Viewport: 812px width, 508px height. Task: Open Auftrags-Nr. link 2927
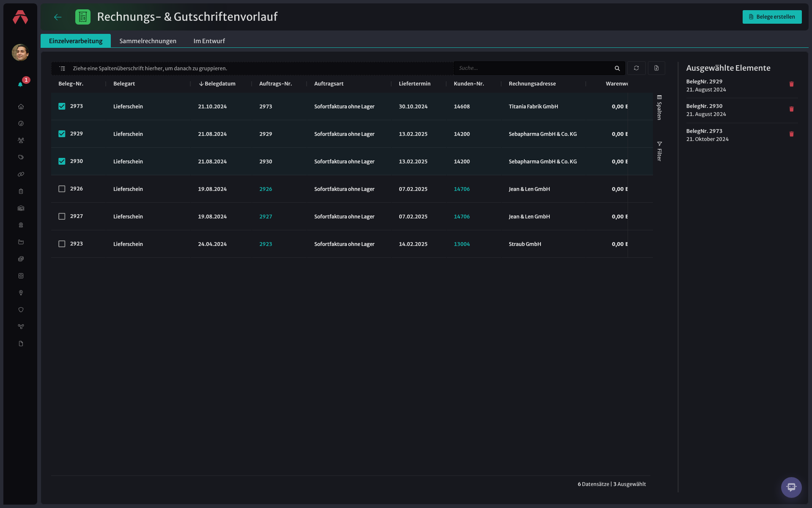[266, 216]
